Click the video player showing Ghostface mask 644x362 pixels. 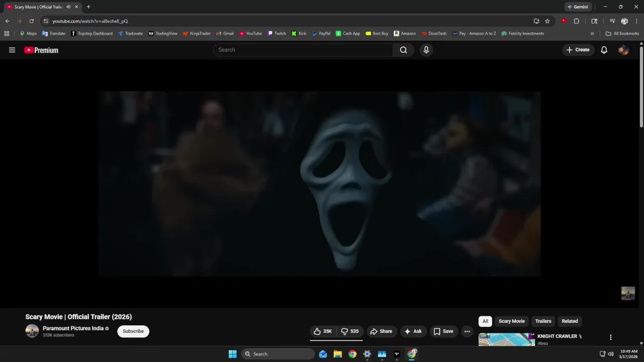[x=319, y=184]
